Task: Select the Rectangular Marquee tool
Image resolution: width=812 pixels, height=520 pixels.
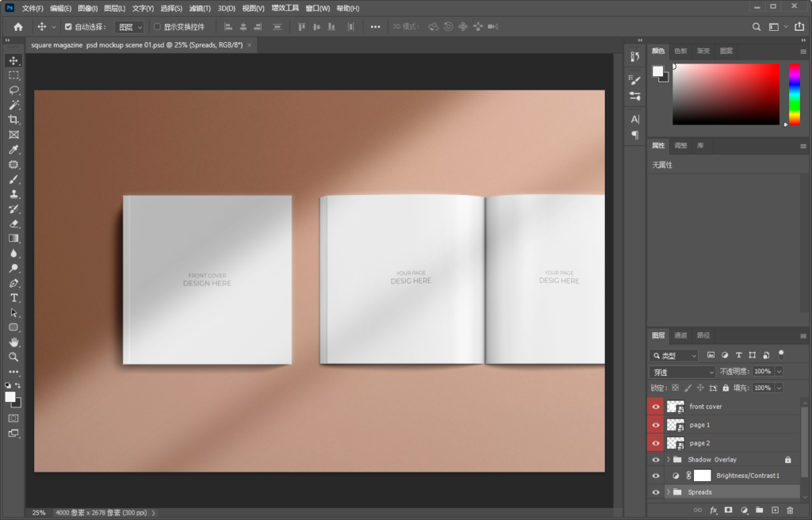Action: [13, 75]
